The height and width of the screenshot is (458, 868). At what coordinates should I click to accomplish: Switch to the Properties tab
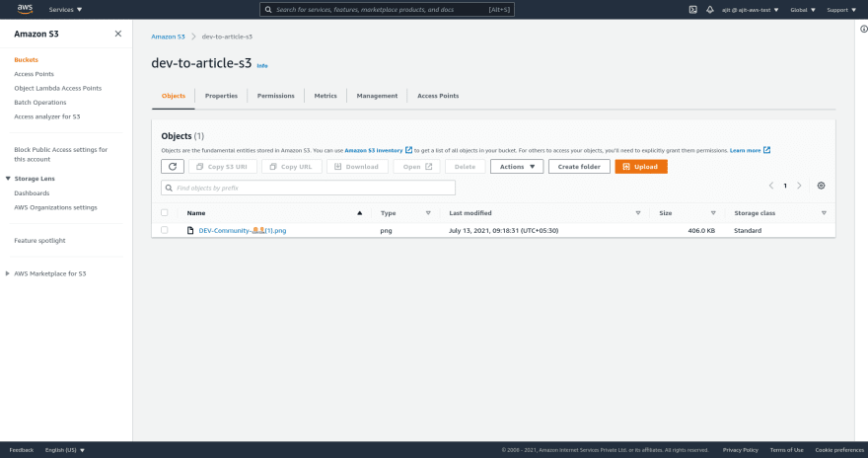coord(221,96)
